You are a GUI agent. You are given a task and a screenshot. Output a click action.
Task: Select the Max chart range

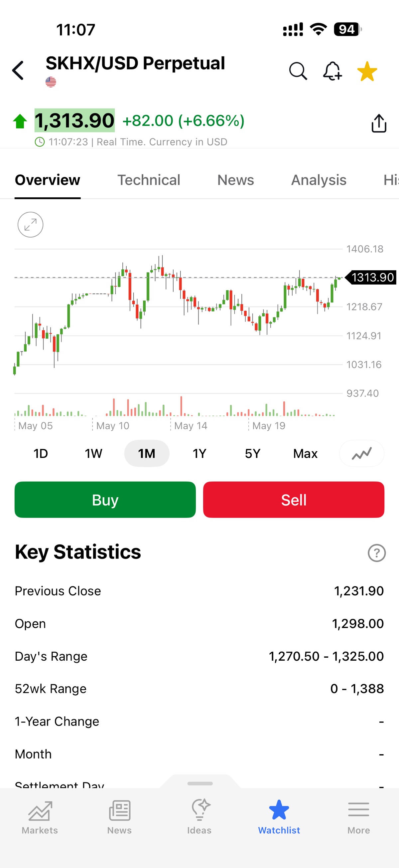[x=305, y=454]
